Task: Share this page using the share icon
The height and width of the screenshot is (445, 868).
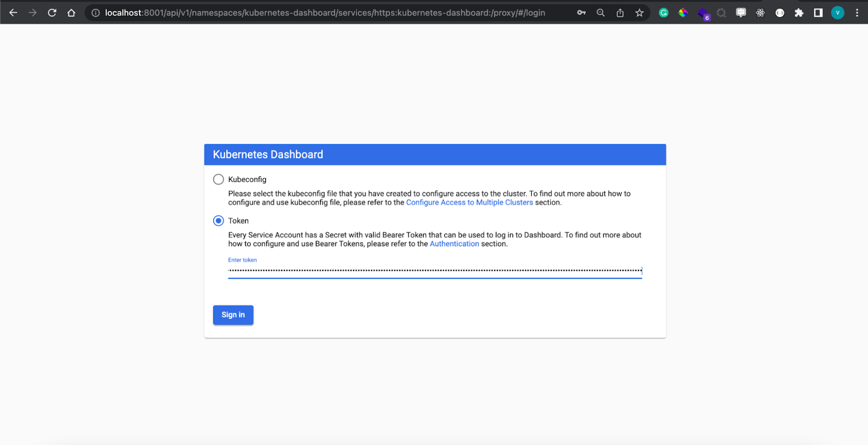Action: [620, 12]
